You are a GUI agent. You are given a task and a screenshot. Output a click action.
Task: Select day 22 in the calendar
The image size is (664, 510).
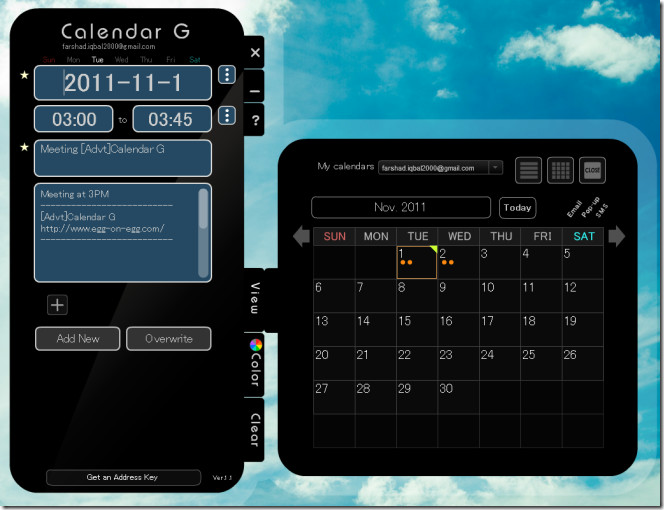[417, 363]
